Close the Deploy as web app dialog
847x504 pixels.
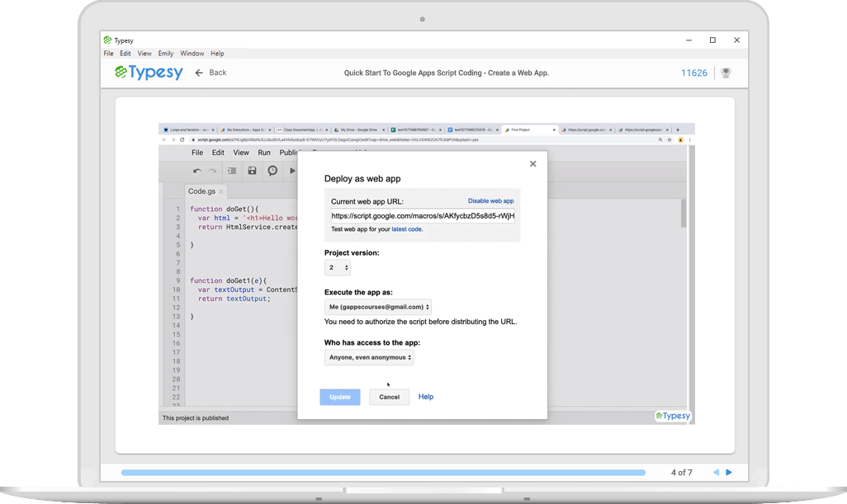click(532, 163)
